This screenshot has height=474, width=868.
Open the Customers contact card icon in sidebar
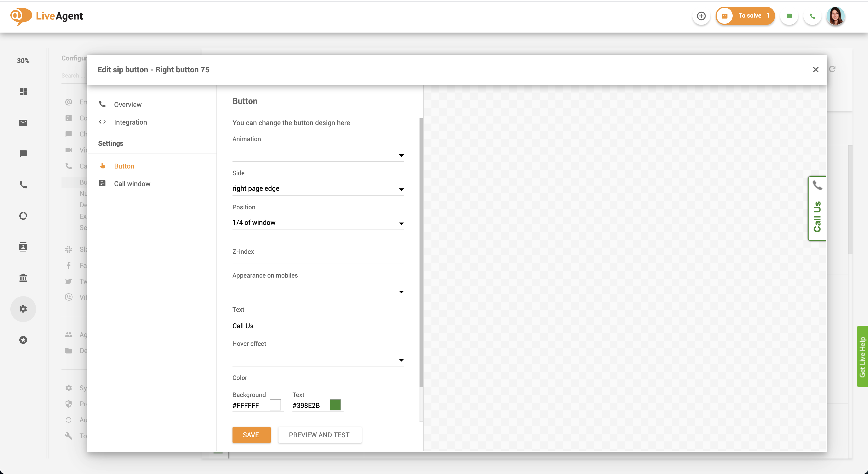coord(23,247)
